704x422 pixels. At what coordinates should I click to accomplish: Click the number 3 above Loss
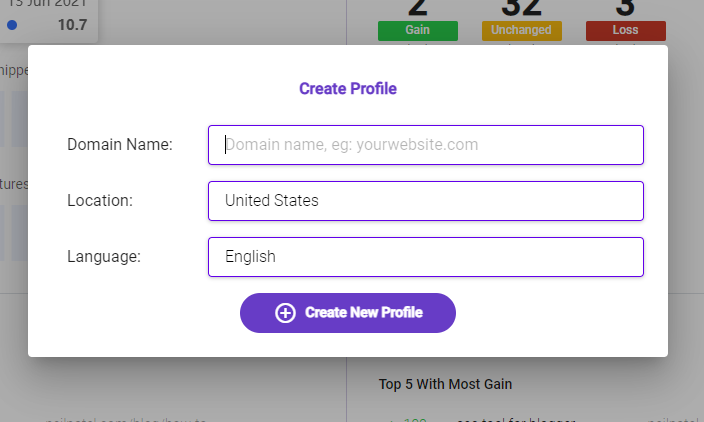[x=625, y=8]
